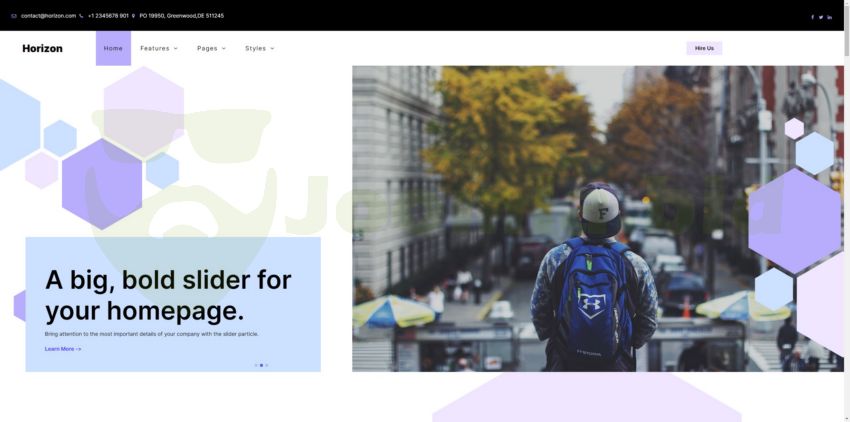Screen dimensions: 850x422
Task: Open the Facebook social icon
Action: pos(812,17)
